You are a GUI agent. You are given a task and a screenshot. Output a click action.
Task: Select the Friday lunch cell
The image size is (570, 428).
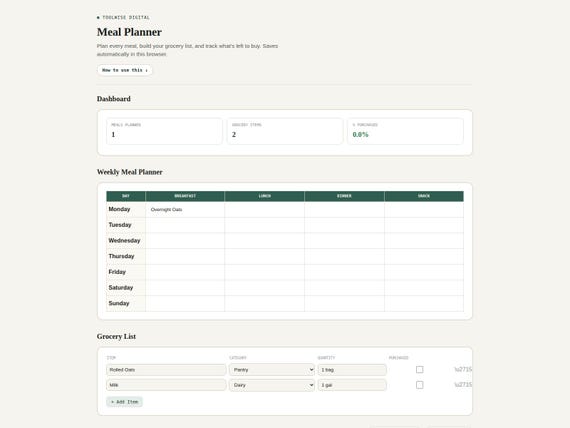[265, 272]
